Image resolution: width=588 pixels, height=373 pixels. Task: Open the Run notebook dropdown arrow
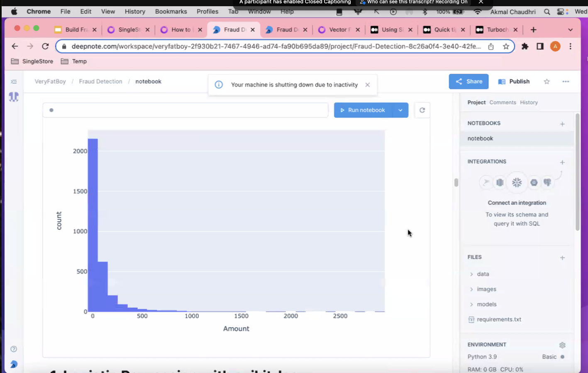(x=400, y=110)
